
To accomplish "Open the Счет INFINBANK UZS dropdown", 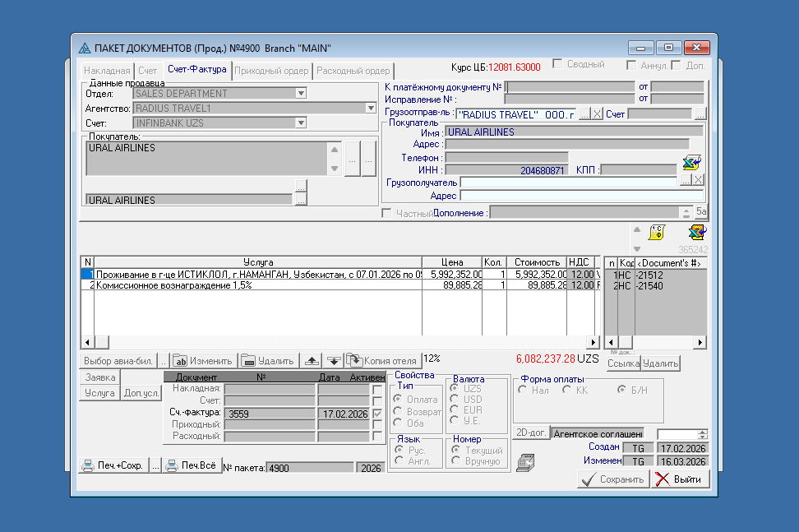I will tap(301, 123).
